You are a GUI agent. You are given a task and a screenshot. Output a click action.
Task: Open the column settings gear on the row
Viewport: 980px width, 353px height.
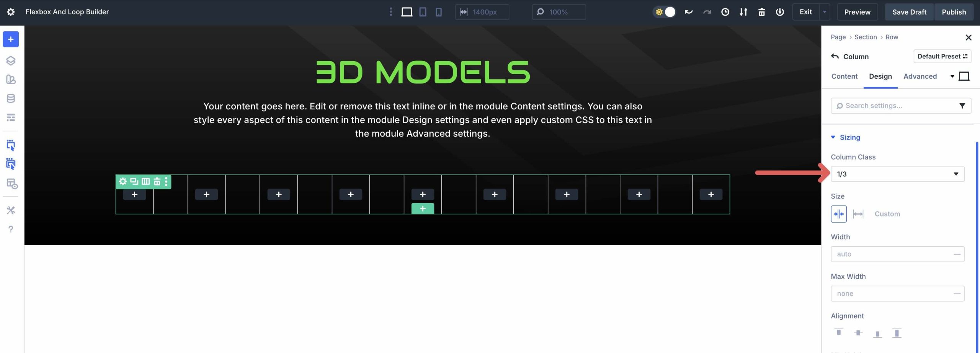pos(123,181)
